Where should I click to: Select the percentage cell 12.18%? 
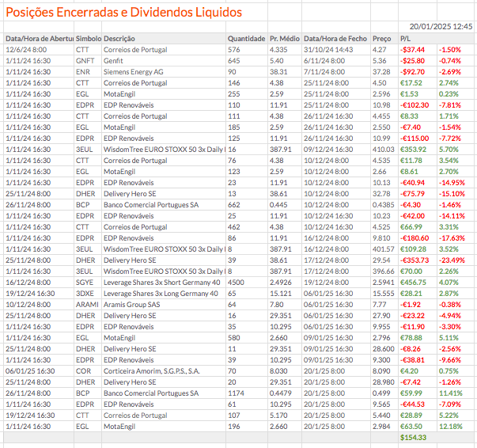tap(451, 427)
